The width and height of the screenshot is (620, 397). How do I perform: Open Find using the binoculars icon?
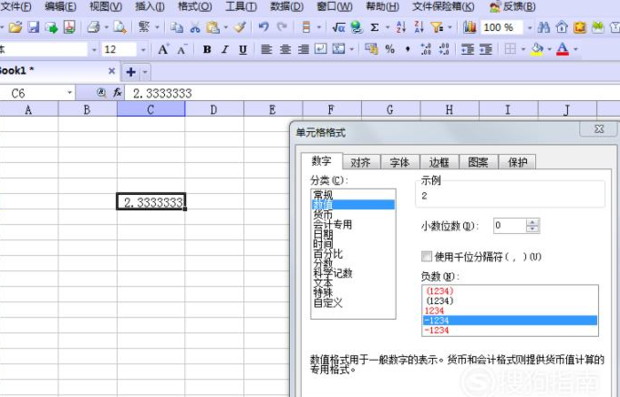click(x=544, y=27)
